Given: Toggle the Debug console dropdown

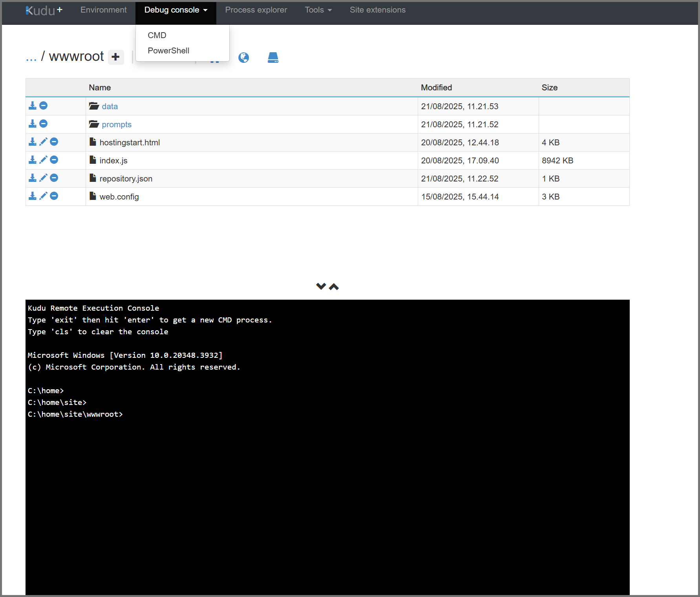Looking at the screenshot, I should pos(175,10).
